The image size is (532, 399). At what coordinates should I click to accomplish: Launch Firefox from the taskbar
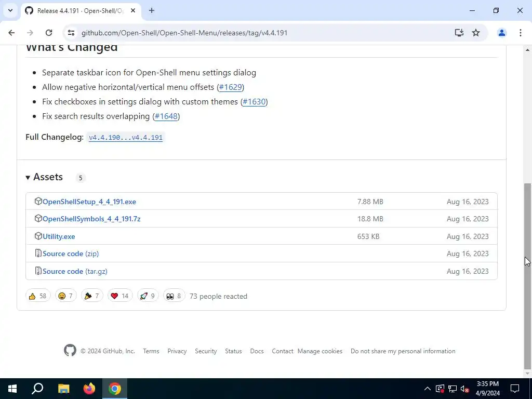(x=89, y=389)
